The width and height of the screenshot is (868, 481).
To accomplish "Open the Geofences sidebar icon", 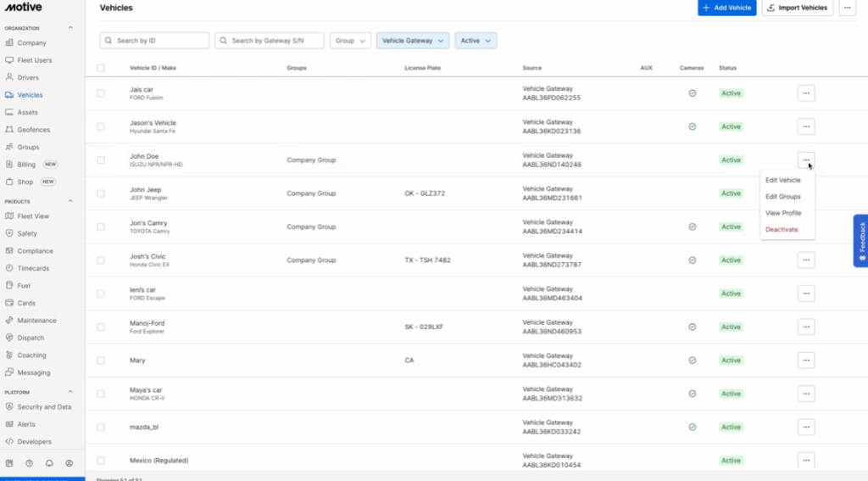I will 9,130.
